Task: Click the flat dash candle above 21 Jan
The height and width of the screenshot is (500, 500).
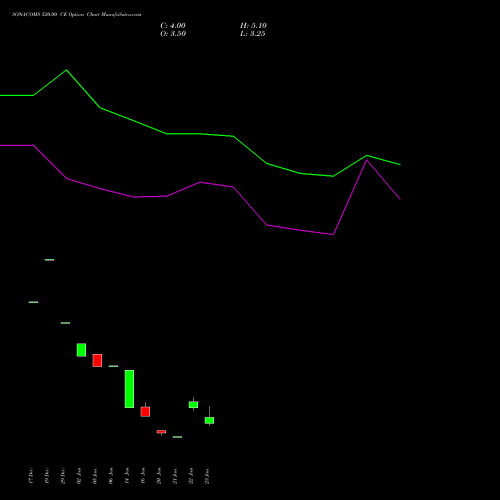Action: pos(177,437)
